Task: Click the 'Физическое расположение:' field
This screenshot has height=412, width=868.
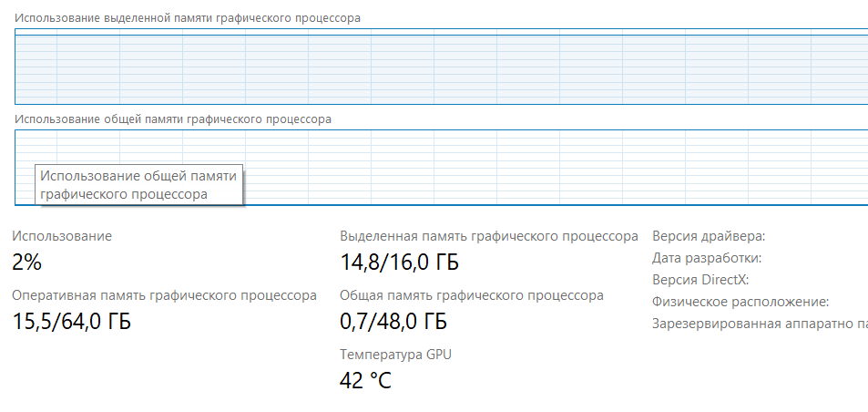Action: (740, 302)
